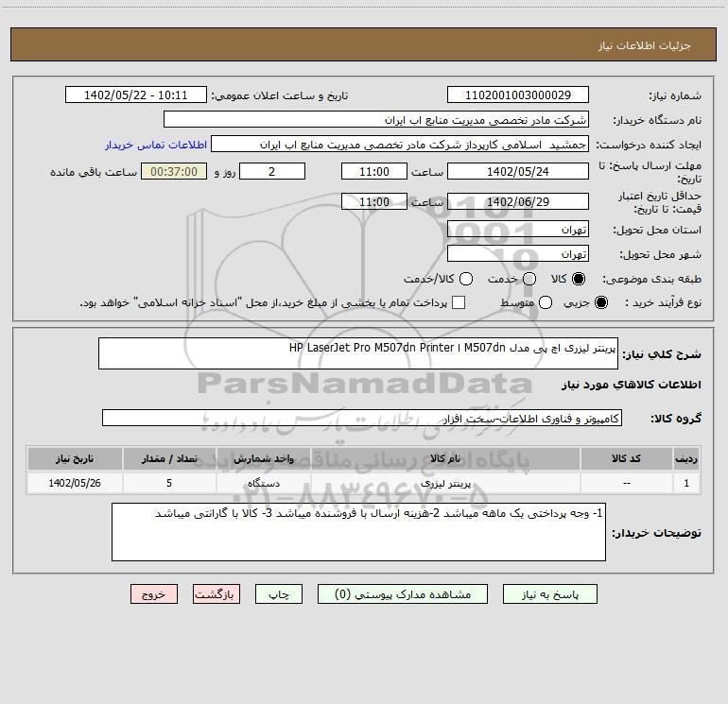Click the HP LaserJet Pro M507dn description box
The image size is (728, 704).
coord(358,353)
